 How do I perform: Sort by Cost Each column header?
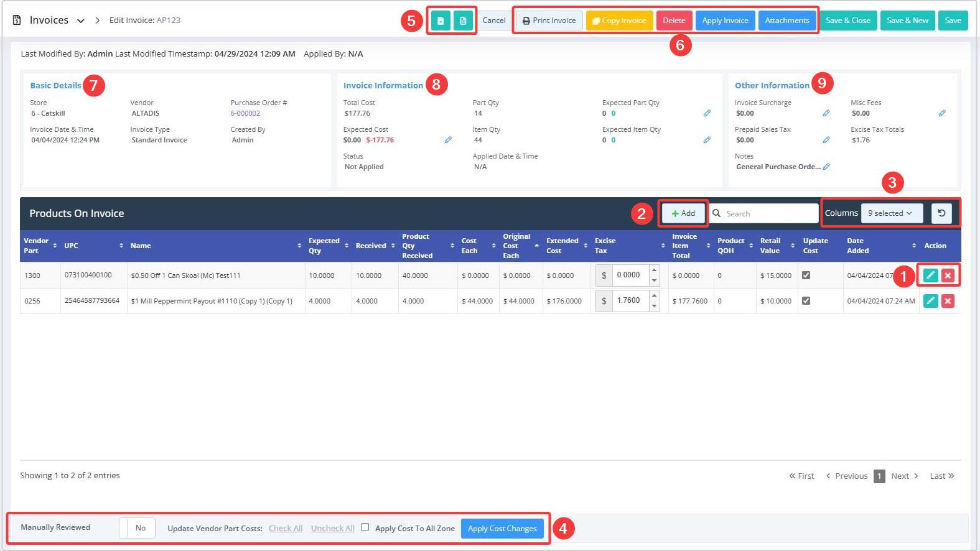coord(477,246)
